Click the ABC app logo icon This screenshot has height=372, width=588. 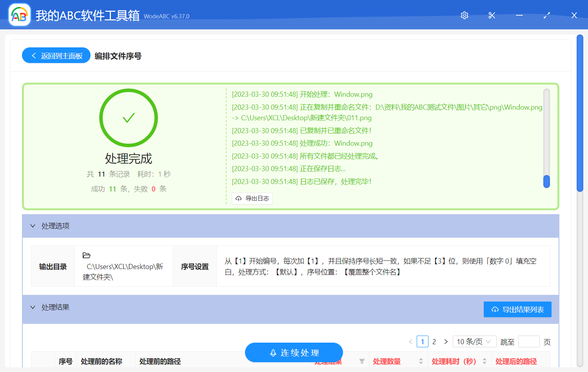pos(19,15)
